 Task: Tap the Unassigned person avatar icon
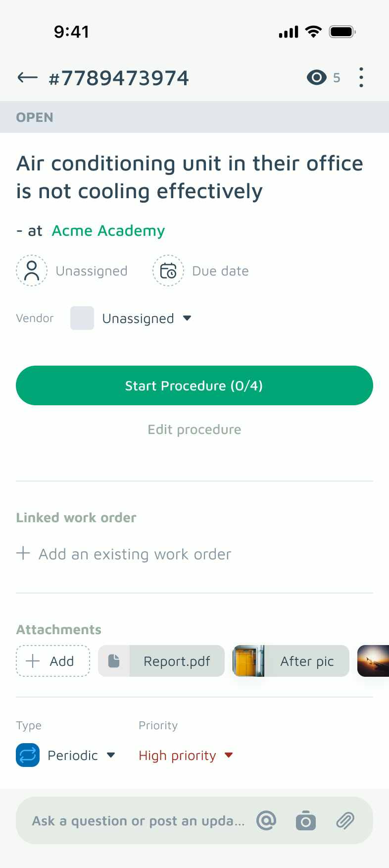(32, 271)
